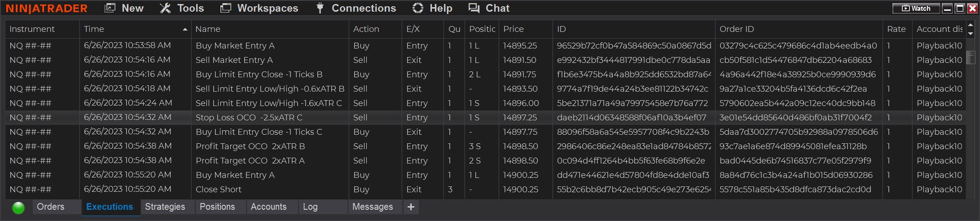Open the Workspaces menu
Image resolution: width=980 pixels, height=221 pixels.
(x=259, y=8)
